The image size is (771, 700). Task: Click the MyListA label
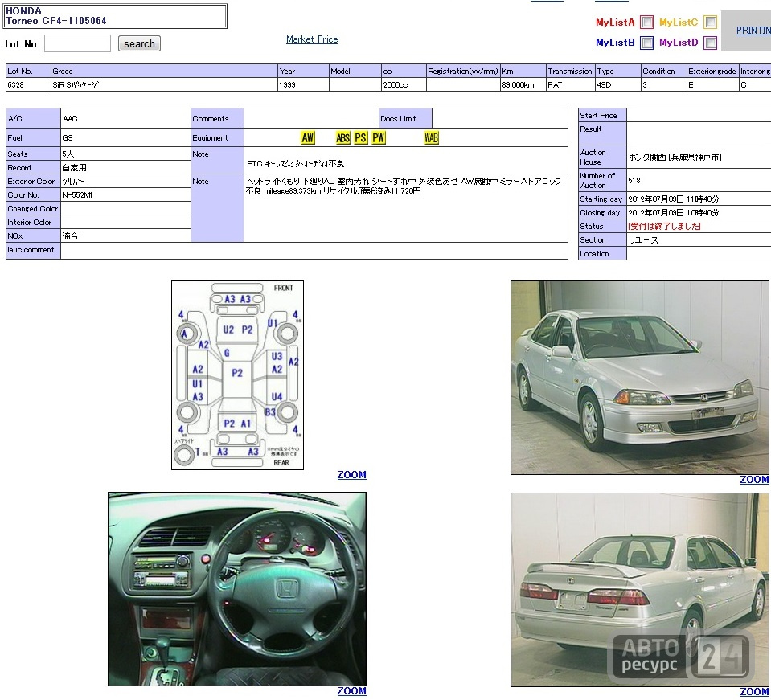[x=615, y=23]
